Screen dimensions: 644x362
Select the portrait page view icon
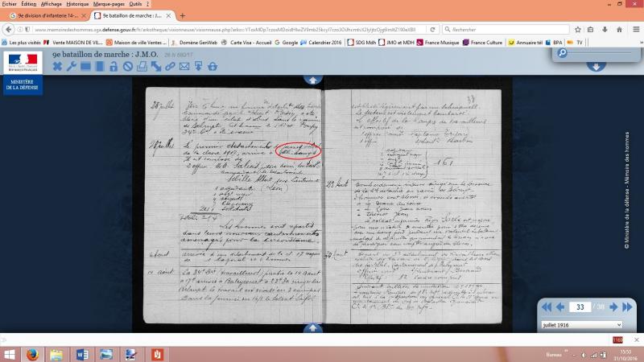(100, 67)
